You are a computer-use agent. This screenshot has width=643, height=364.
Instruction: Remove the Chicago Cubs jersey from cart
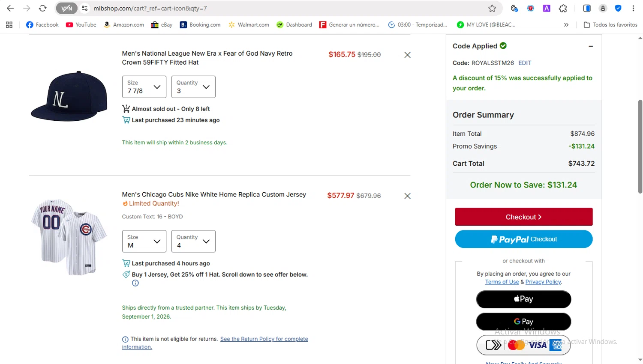(407, 196)
